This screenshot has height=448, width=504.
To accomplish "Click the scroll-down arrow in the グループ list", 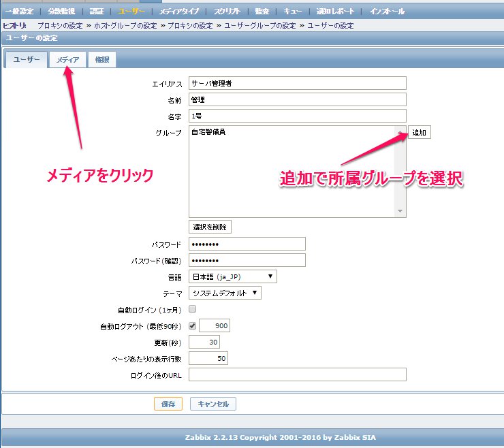I will [x=400, y=212].
